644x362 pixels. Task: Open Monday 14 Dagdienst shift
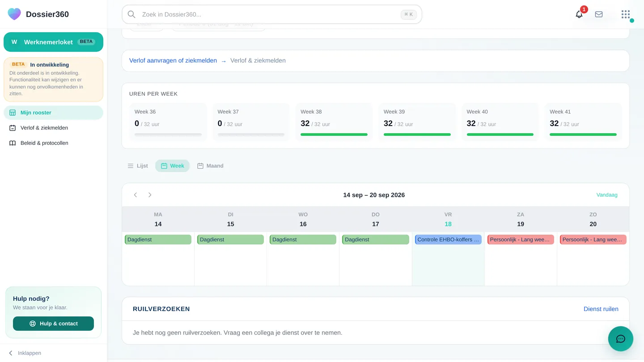click(158, 240)
